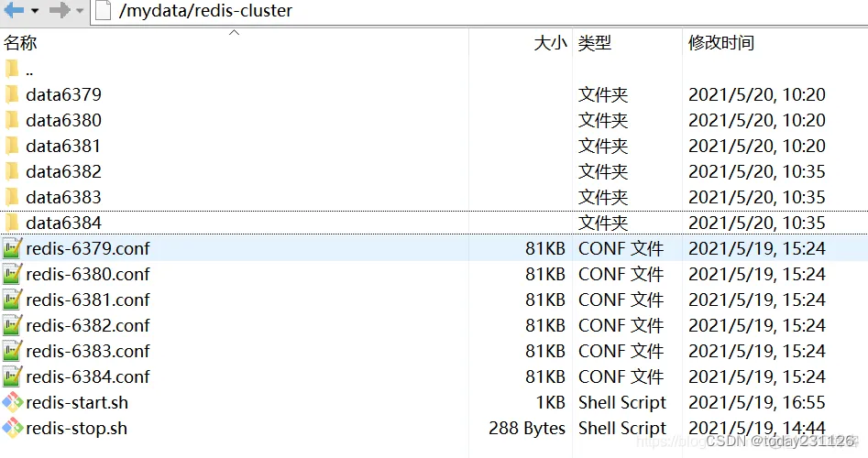Click the redis-stop.sh script icon
Screen dimensions: 868x458
click(x=13, y=428)
